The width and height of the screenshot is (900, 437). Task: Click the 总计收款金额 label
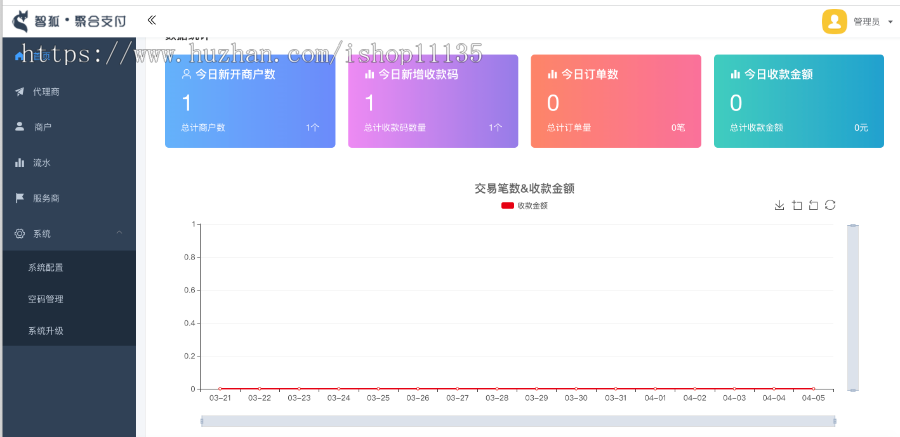coord(757,127)
